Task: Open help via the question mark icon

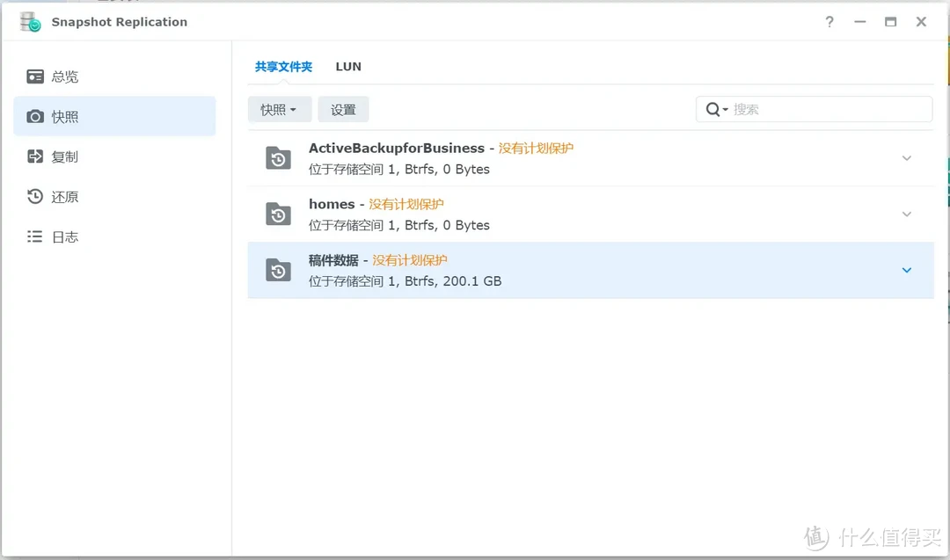Action: (x=829, y=22)
